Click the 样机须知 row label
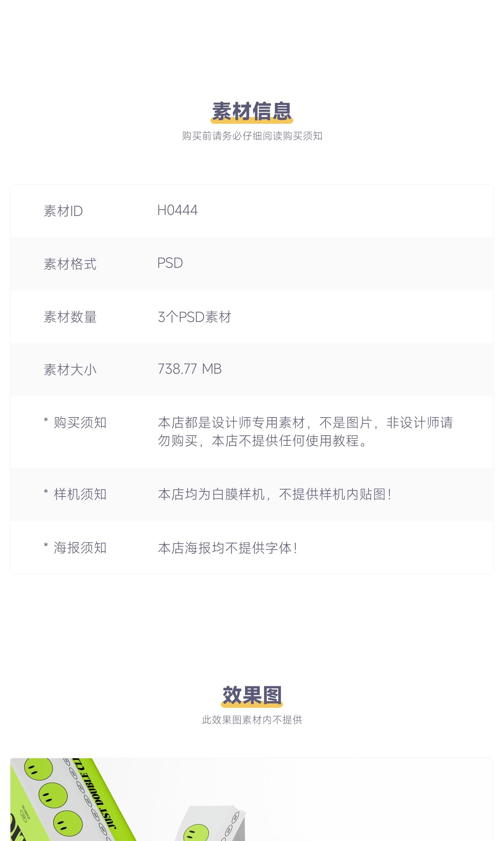 (x=75, y=494)
